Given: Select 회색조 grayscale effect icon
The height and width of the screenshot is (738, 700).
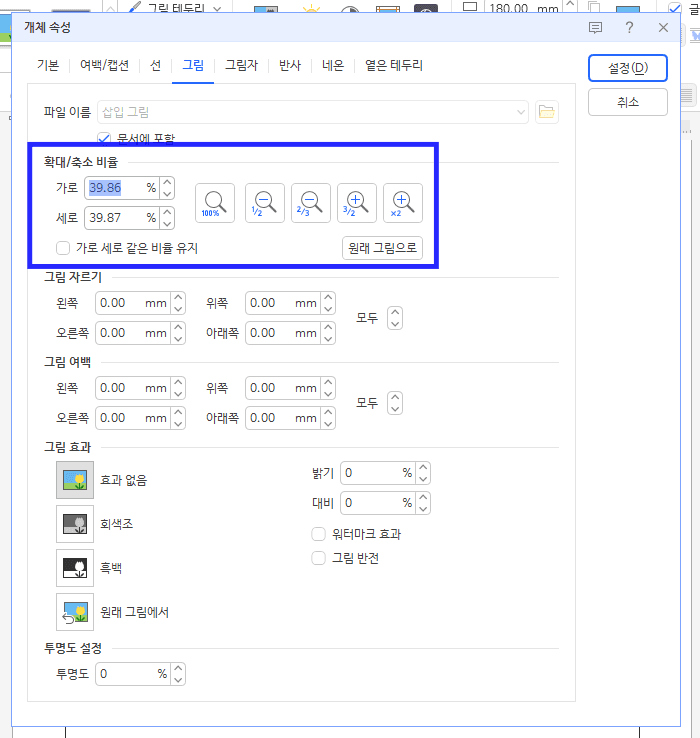Looking at the screenshot, I should [75, 524].
